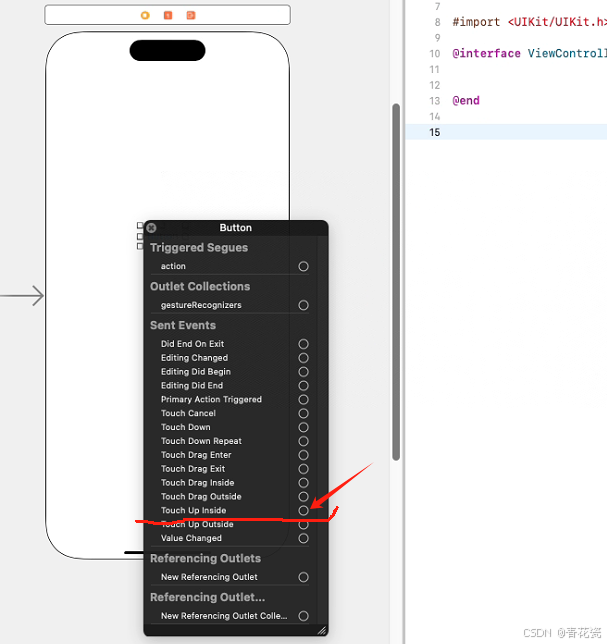Click the gestureRecognizers connection circle
Image resolution: width=607 pixels, height=644 pixels.
pyautogui.click(x=304, y=305)
